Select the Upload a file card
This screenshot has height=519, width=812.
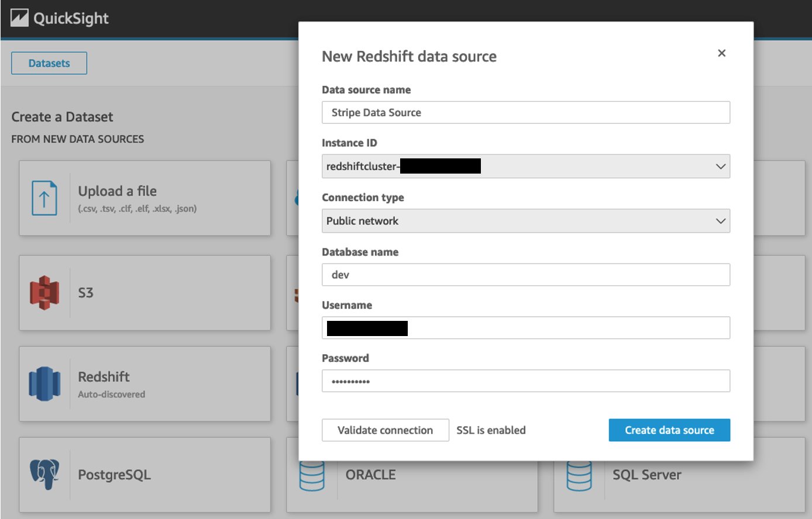pos(144,198)
